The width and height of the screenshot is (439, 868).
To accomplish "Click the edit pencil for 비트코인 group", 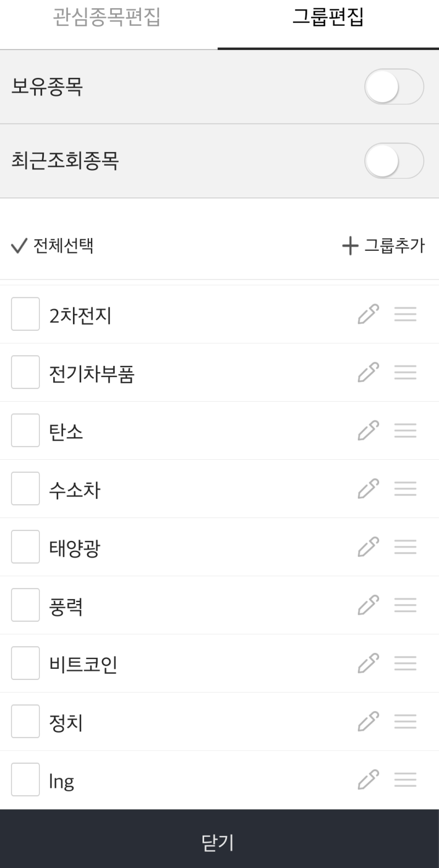I will (x=367, y=663).
